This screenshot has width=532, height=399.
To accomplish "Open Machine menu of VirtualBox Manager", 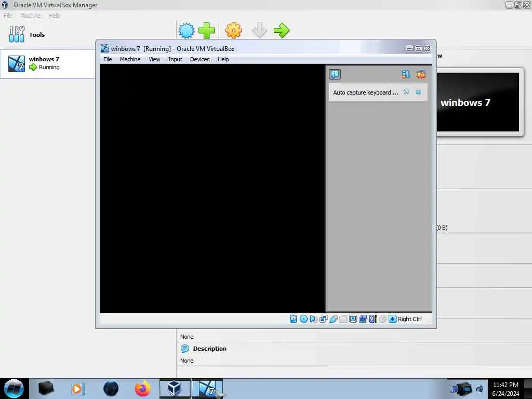I will (31, 16).
